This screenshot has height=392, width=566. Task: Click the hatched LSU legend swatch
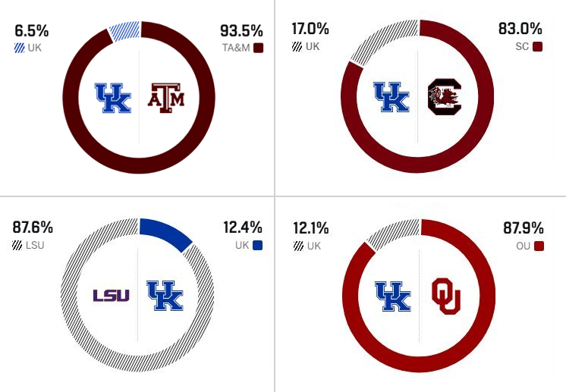pos(17,246)
